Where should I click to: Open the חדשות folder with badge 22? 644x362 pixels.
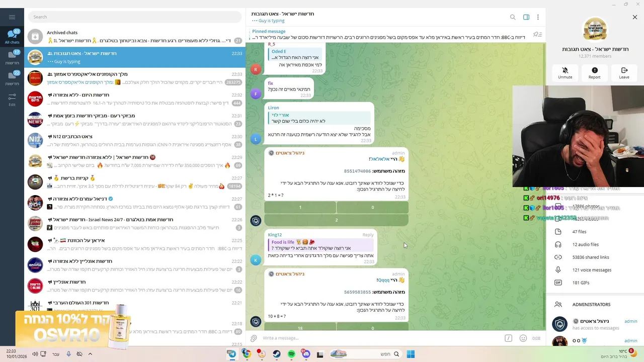12,78
